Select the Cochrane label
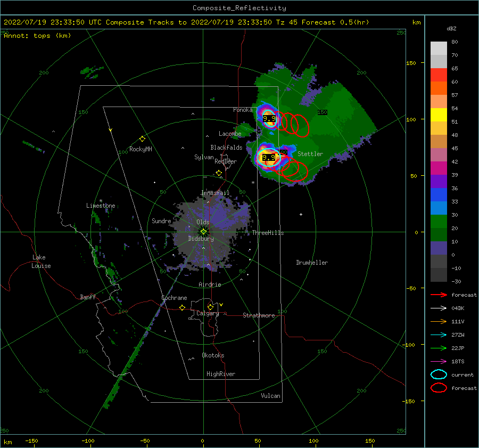The image size is (479, 448). tap(174, 298)
